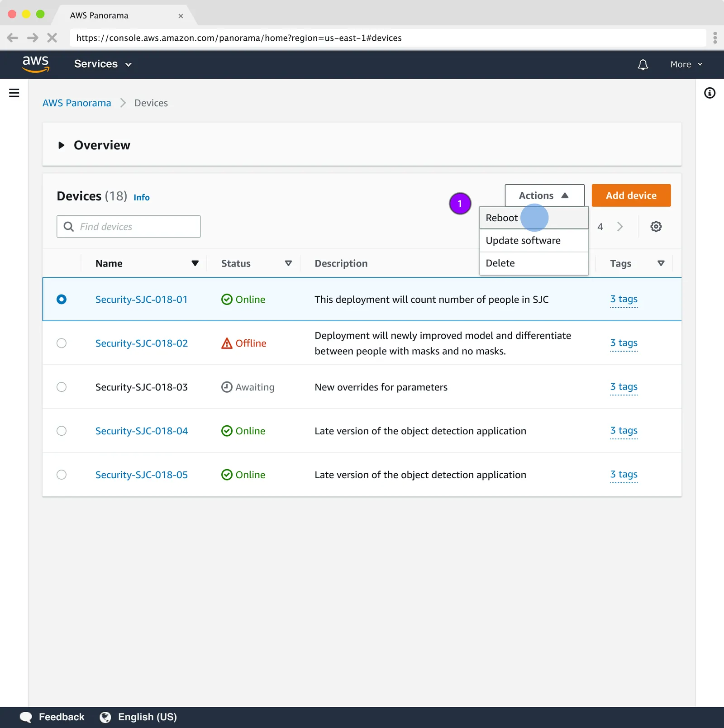Click the Add device button
Viewport: 724px width, 728px height.
(x=631, y=195)
